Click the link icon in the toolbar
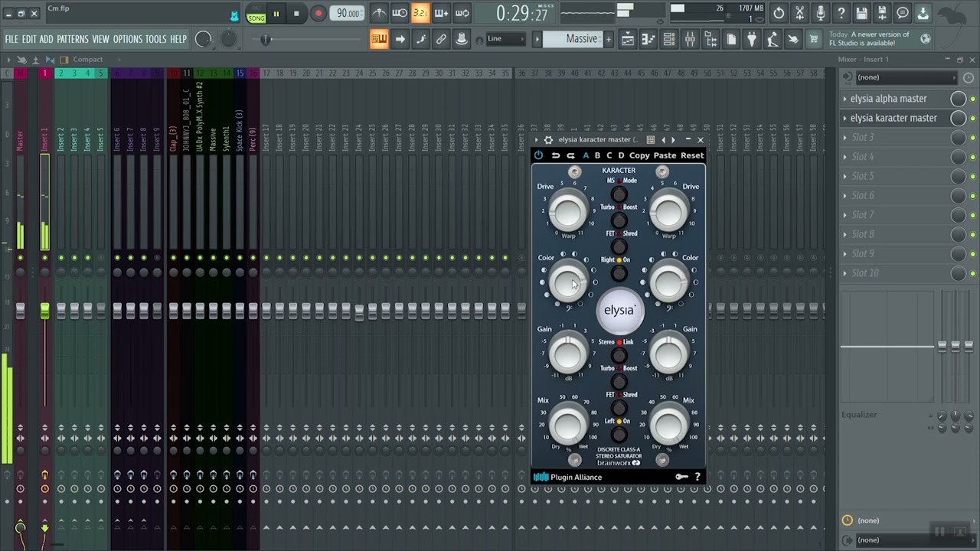Image resolution: width=980 pixels, height=551 pixels. 441,39
